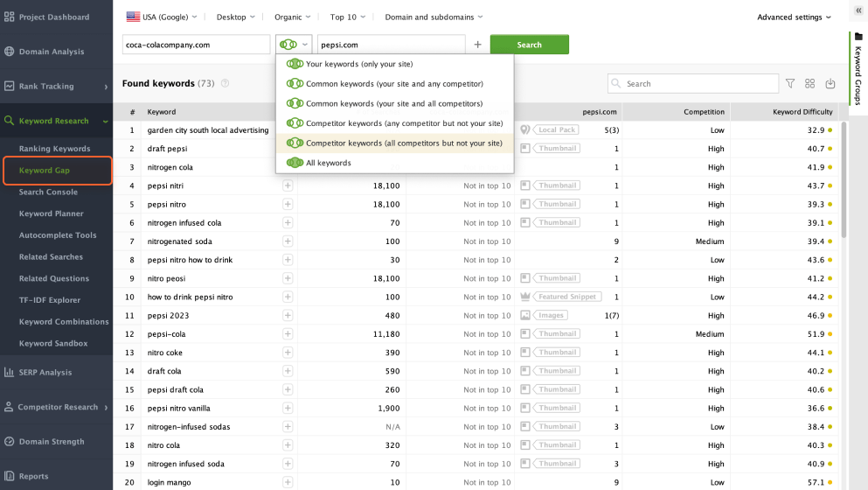Add the keyword 'draft pepsi' with its plus icon
The image size is (868, 490).
tap(288, 149)
